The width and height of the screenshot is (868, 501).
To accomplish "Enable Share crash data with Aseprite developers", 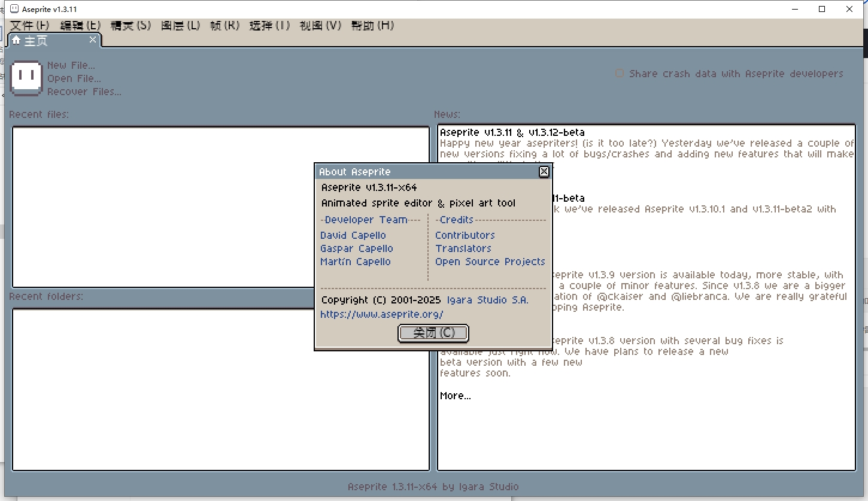I will click(x=620, y=74).
